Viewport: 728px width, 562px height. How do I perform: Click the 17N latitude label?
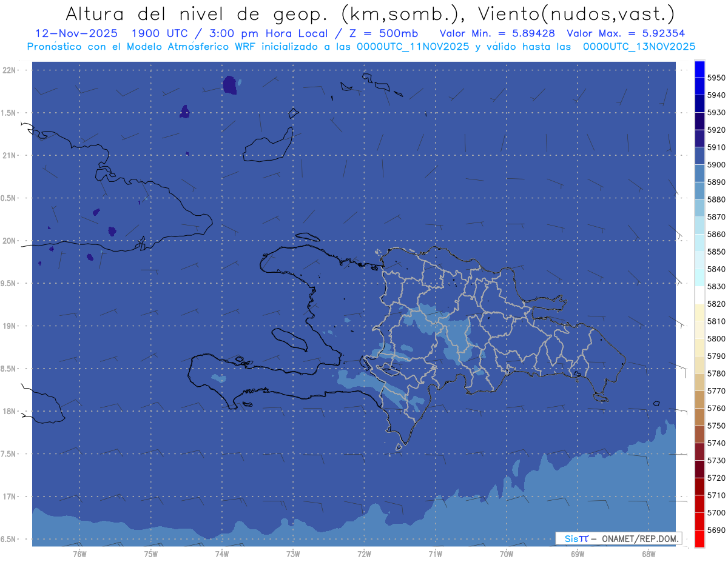tap(10, 497)
